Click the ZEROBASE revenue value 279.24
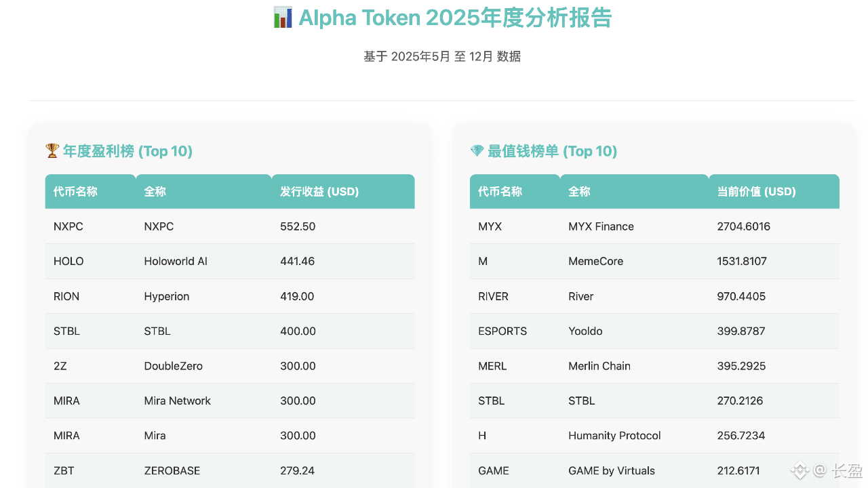The width and height of the screenshot is (868, 488). click(297, 470)
